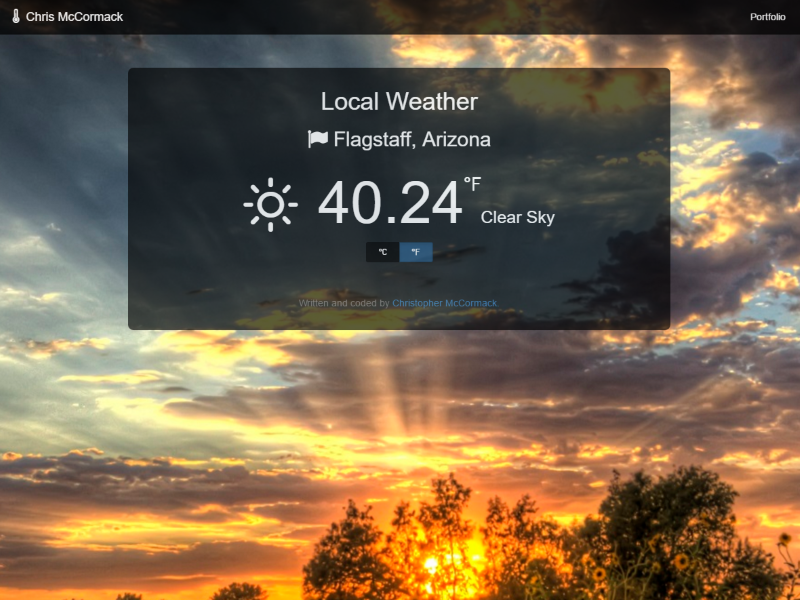The image size is (800, 600).
Task: Switch temperature units to Celsius
Action: point(382,252)
